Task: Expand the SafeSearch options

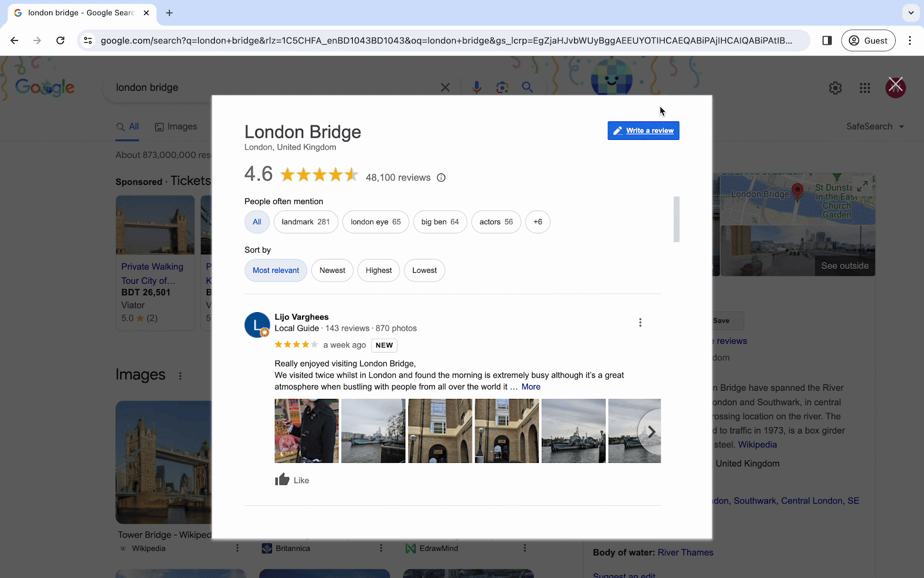Action: point(875,126)
